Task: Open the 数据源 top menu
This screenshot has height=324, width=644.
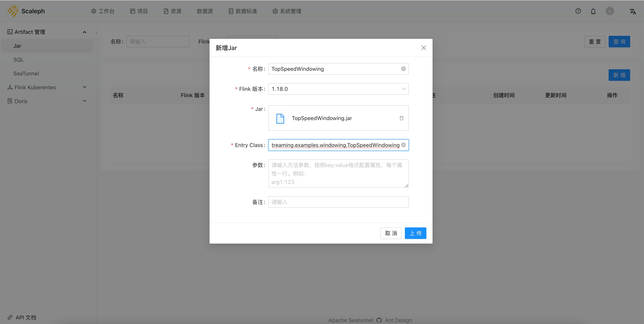Action: click(x=205, y=11)
